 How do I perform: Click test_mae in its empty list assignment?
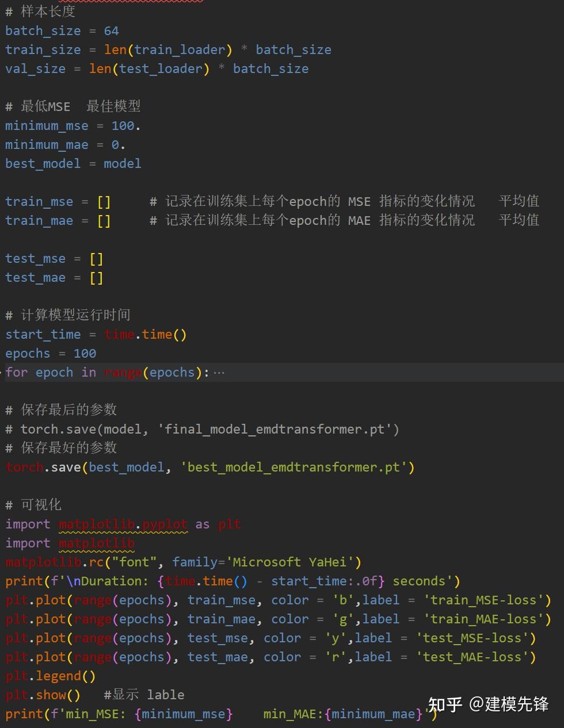click(36, 278)
